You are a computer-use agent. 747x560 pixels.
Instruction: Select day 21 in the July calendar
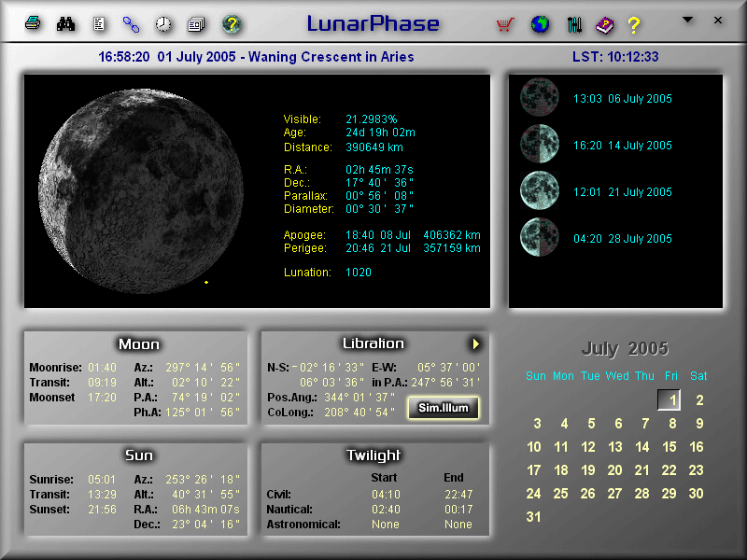click(641, 470)
